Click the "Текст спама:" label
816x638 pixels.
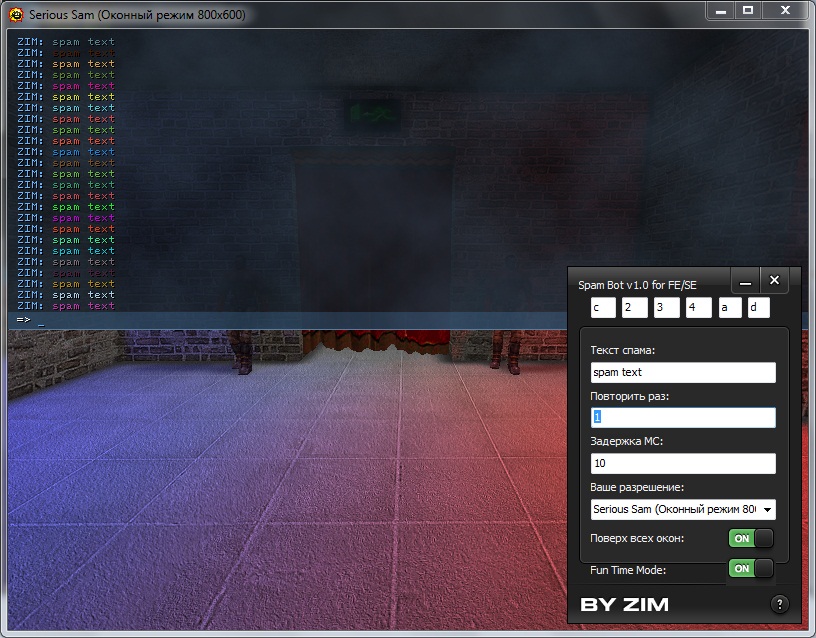pyautogui.click(x=622, y=350)
